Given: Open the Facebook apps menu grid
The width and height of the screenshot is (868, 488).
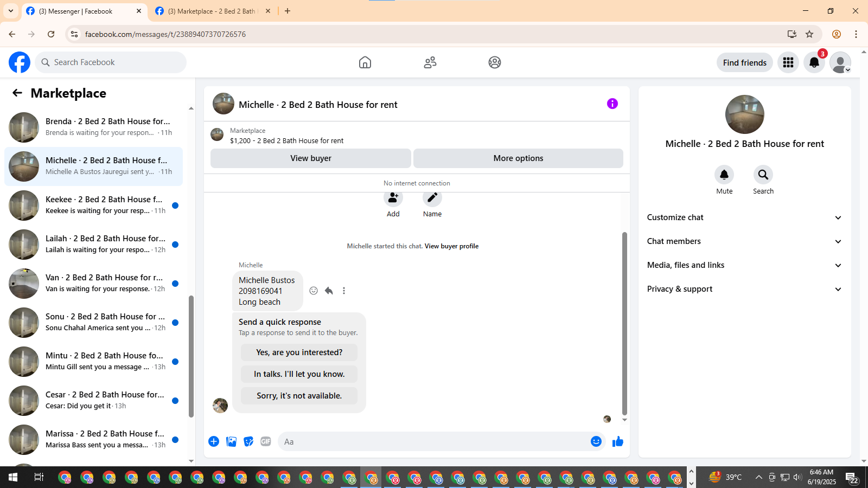Looking at the screenshot, I should click(788, 62).
